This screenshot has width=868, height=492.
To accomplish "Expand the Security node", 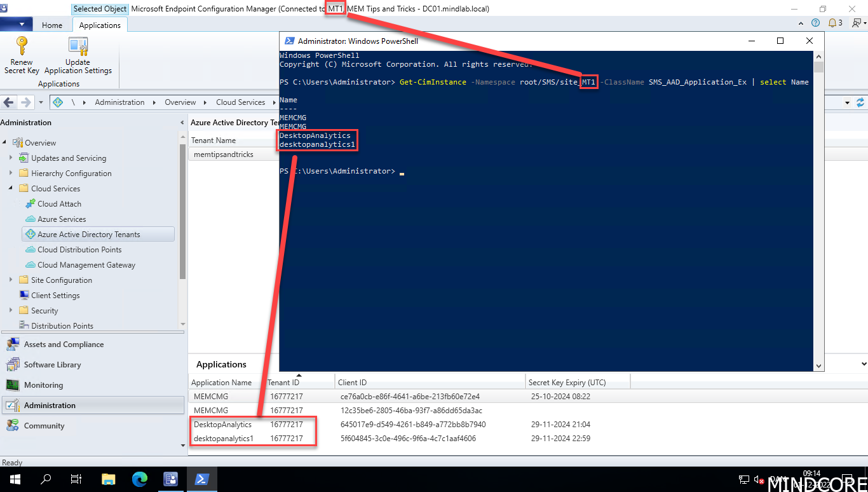I will [11, 311].
